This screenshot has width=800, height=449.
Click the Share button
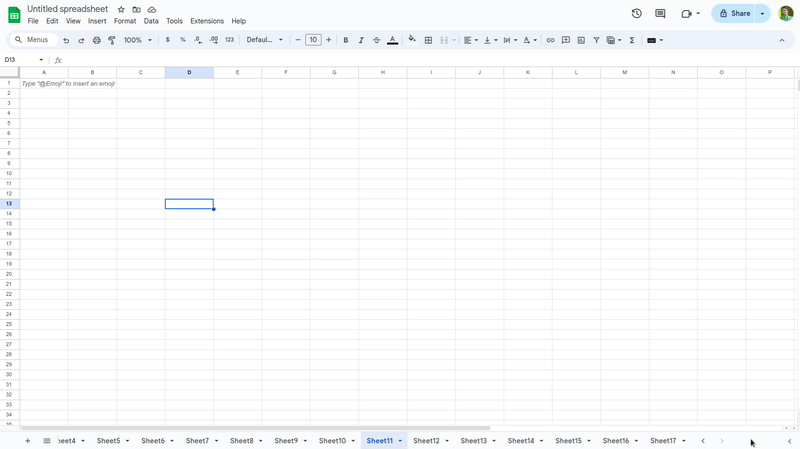[734, 14]
